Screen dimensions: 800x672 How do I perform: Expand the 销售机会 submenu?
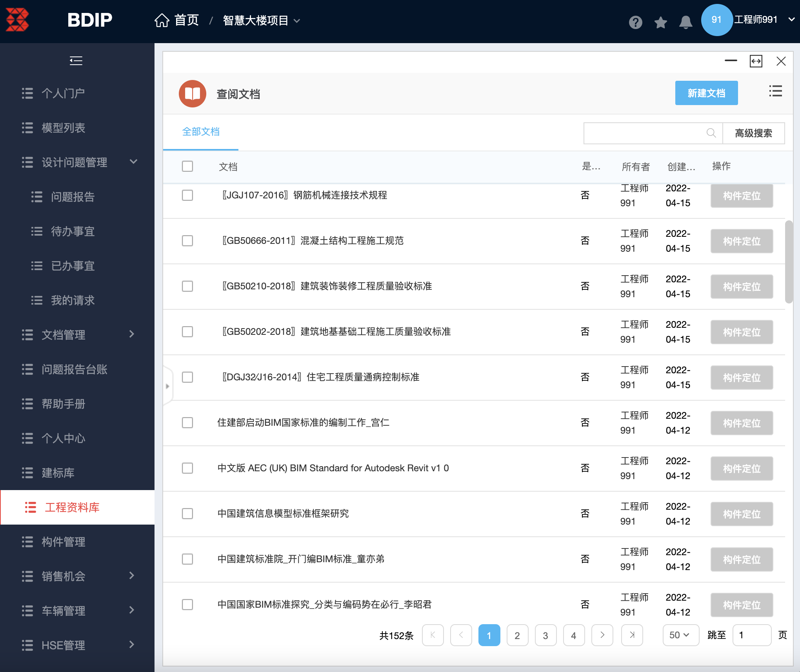click(x=132, y=576)
